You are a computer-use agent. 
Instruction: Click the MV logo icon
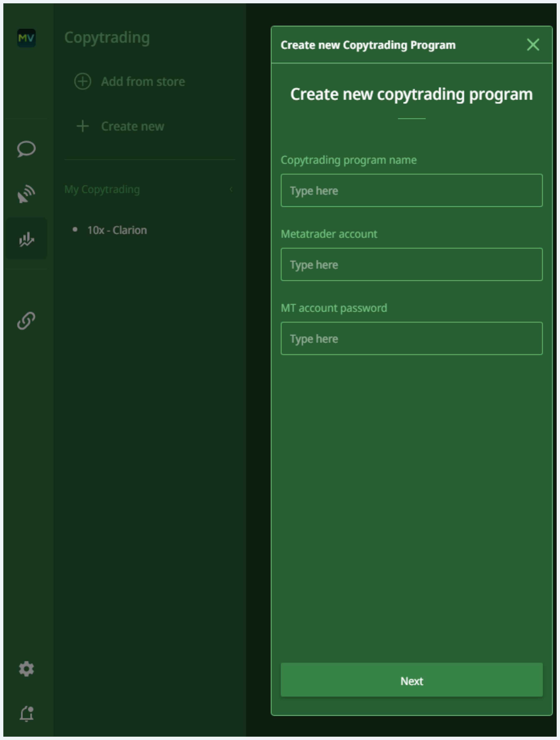tap(26, 38)
